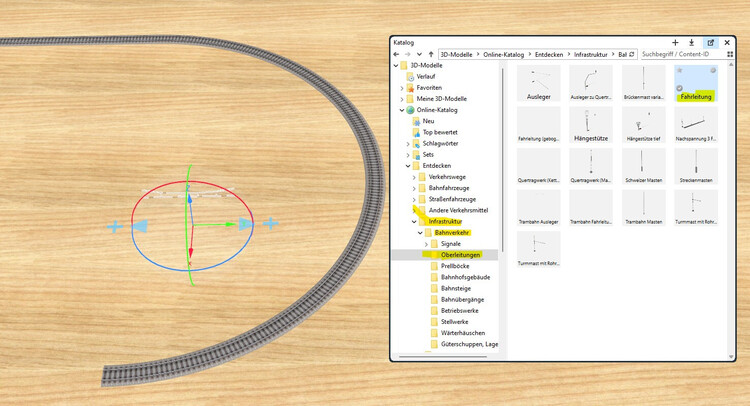Expand the Sets tree node
The height and width of the screenshot is (406, 750).
(408, 155)
